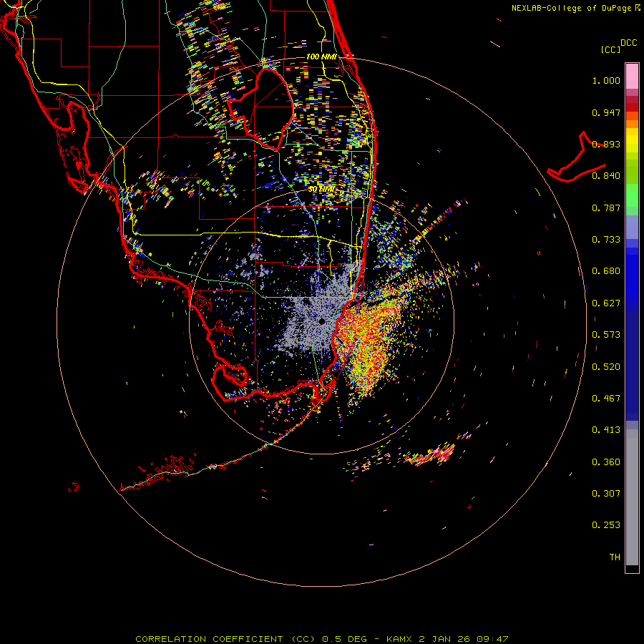Select the 0.840 scale value
644x644 pixels.
[x=606, y=176]
